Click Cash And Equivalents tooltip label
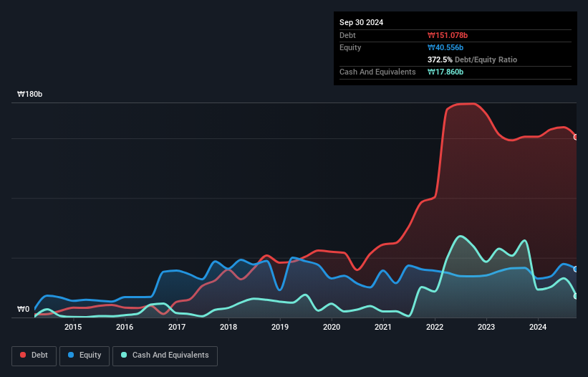588x377 pixels. [x=377, y=72]
